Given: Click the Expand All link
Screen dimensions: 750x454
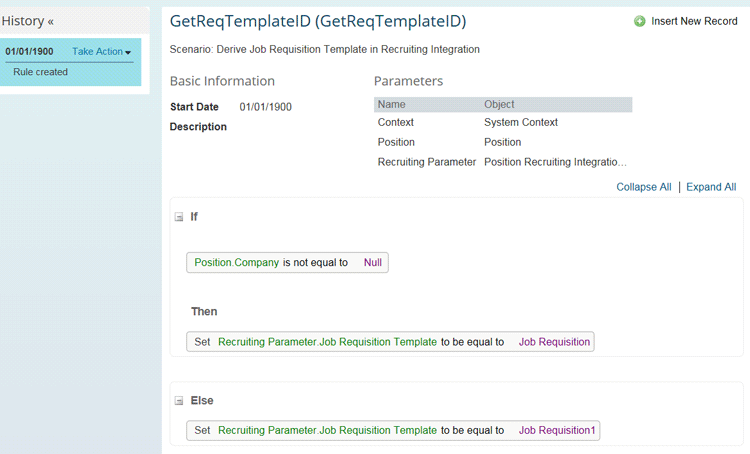Looking at the screenshot, I should coord(710,187).
